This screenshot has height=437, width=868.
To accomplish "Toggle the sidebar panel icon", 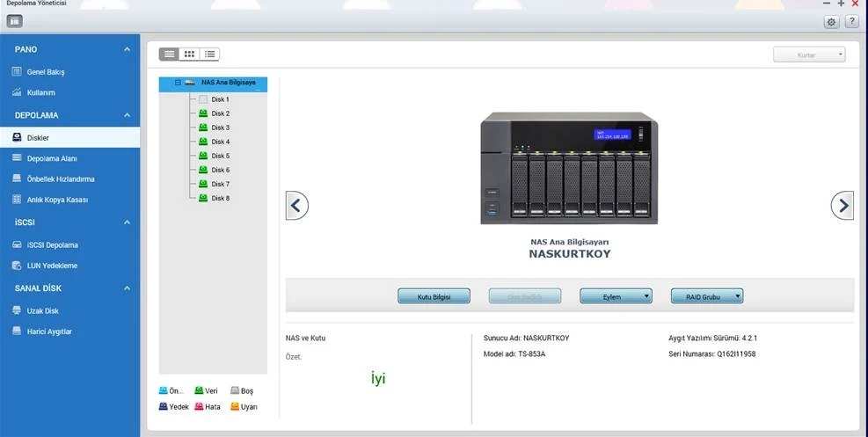I will coord(14,22).
